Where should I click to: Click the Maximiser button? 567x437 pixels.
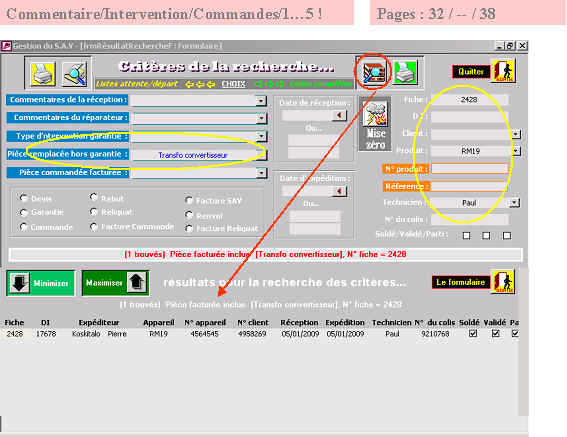tap(115, 283)
